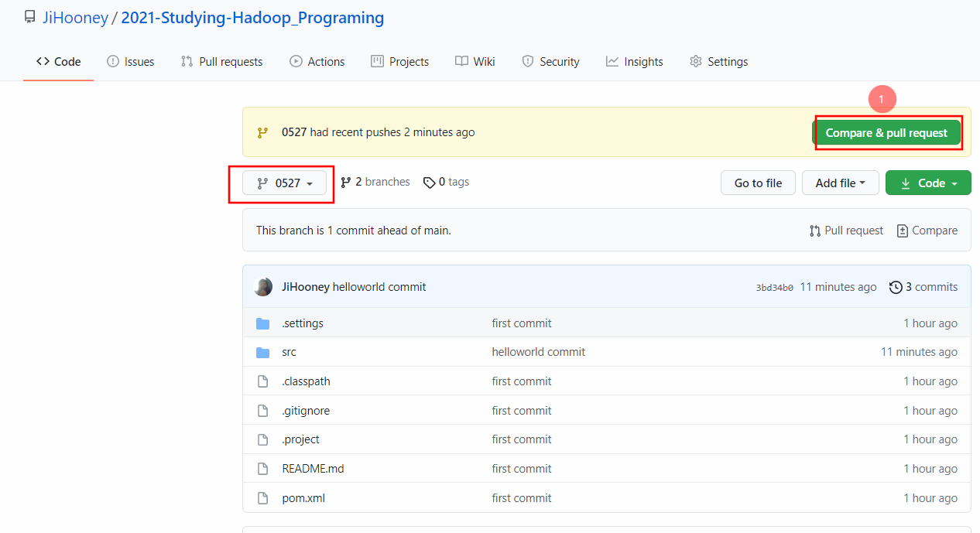
Task: Click '11 minutes ago' on src row
Action: (x=919, y=352)
